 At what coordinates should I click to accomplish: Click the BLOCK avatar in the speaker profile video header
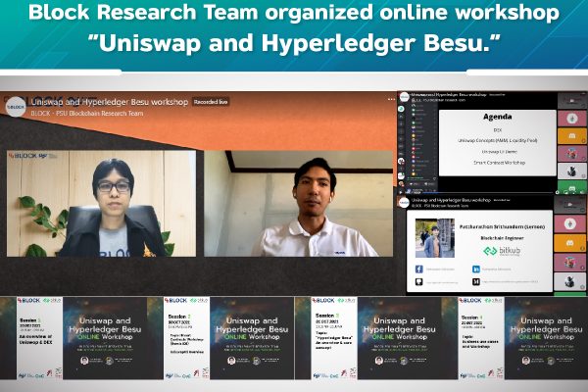[x=404, y=203]
